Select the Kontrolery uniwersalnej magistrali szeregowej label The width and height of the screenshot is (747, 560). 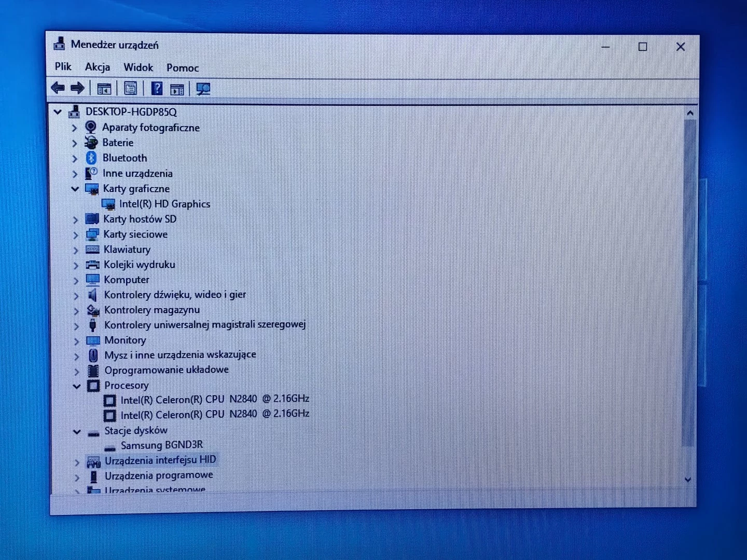coord(205,325)
